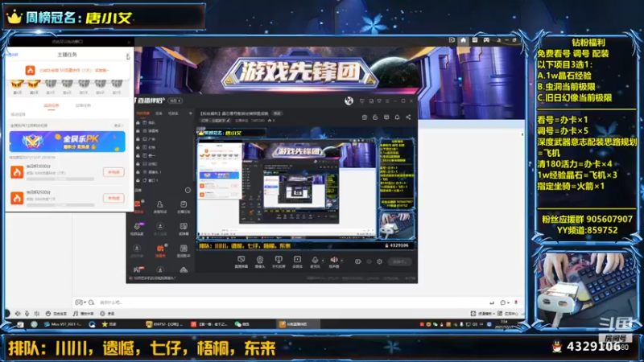This screenshot has height=362, width=644.
Task: Select the second-day treasure chest reward
Action: coord(34,84)
